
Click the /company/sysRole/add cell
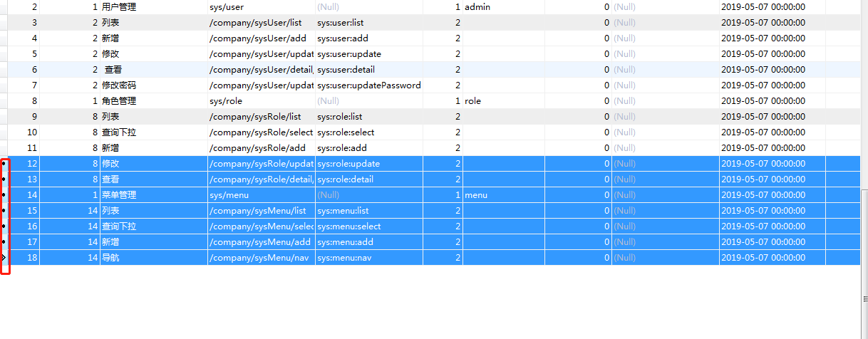[x=261, y=148]
